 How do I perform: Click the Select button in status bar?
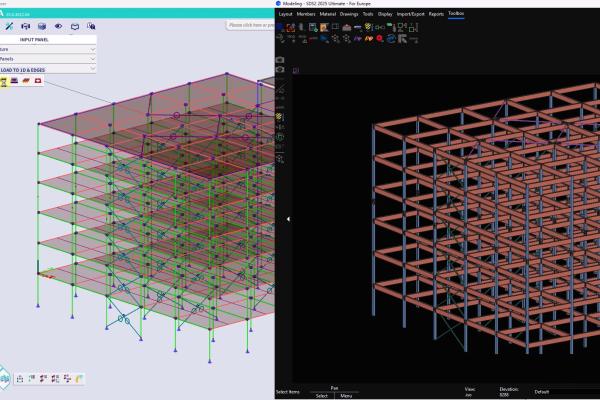pyautogui.click(x=322, y=396)
